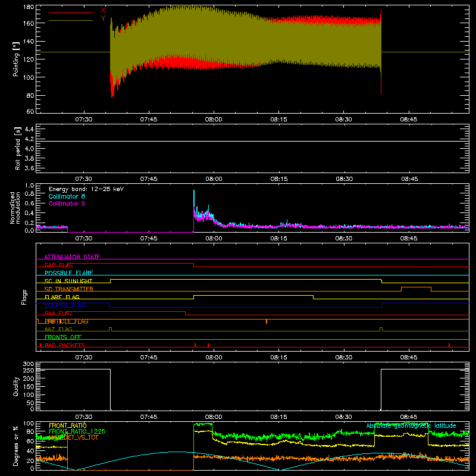Select the 'Flags' axis title
This screenshot has width=476, height=476.
24,297
